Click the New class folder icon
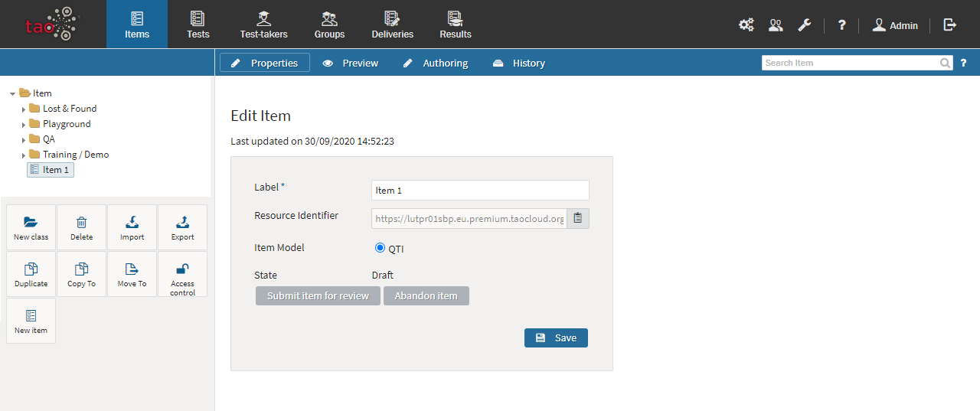 coord(31,223)
